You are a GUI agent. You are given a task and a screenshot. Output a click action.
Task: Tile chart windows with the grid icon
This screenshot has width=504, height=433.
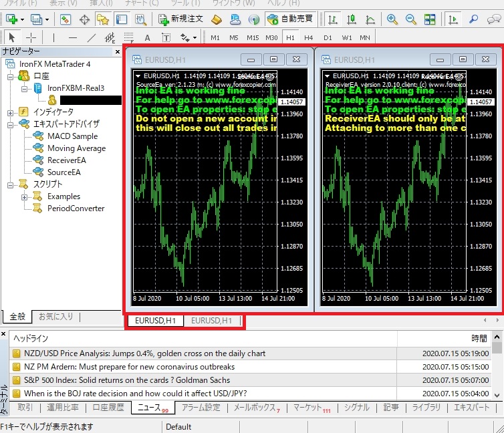point(430,19)
